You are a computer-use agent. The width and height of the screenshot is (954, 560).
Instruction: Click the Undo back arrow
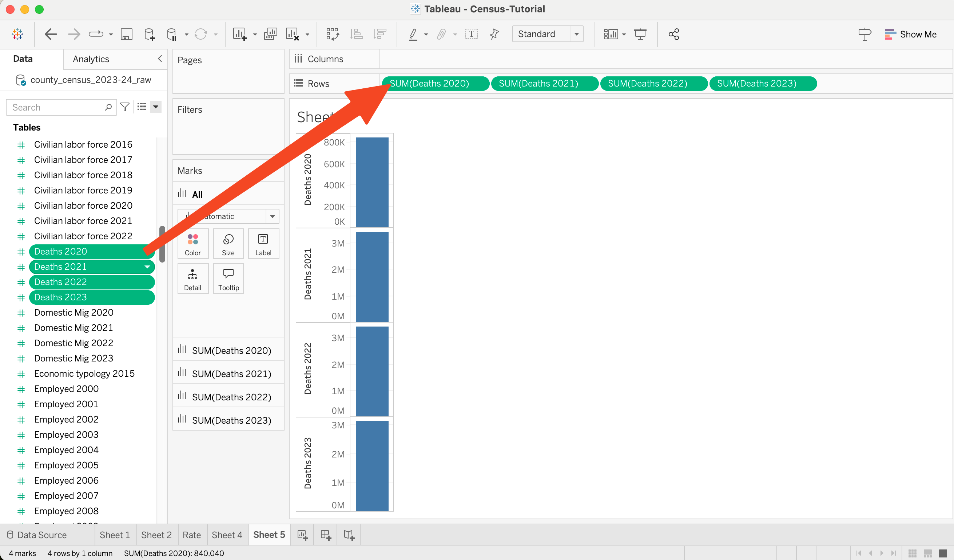click(x=51, y=34)
